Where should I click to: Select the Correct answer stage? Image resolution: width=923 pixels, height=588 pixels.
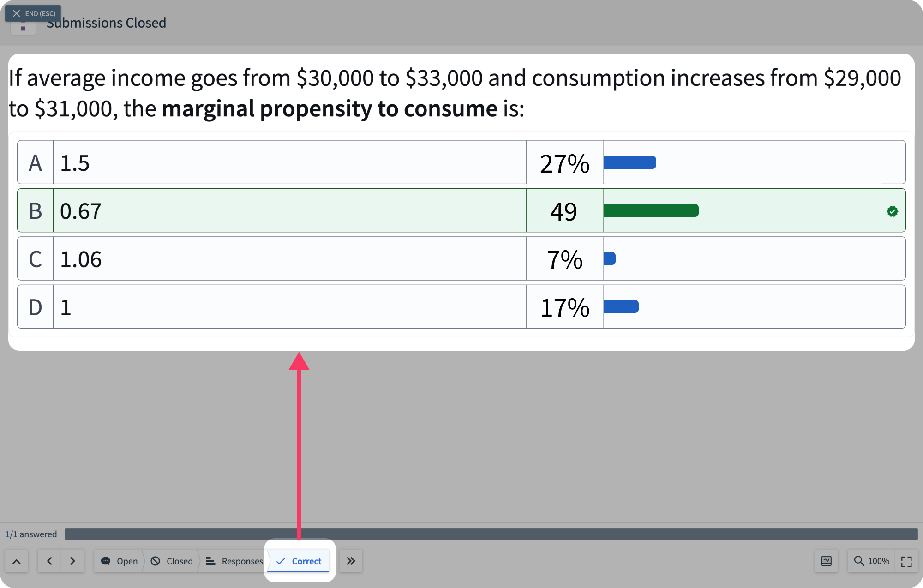[x=299, y=561]
